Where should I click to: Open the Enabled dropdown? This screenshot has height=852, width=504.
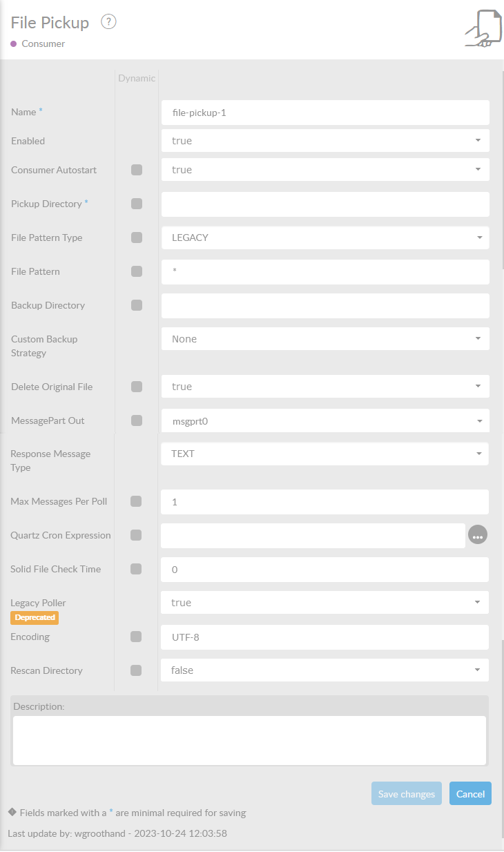point(325,141)
